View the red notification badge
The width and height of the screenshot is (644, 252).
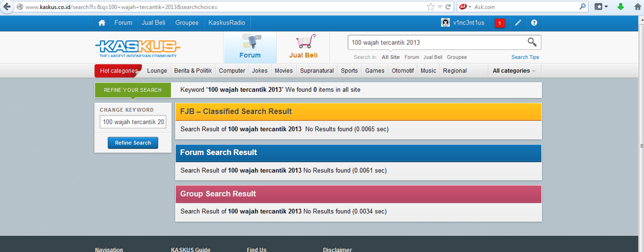point(500,23)
